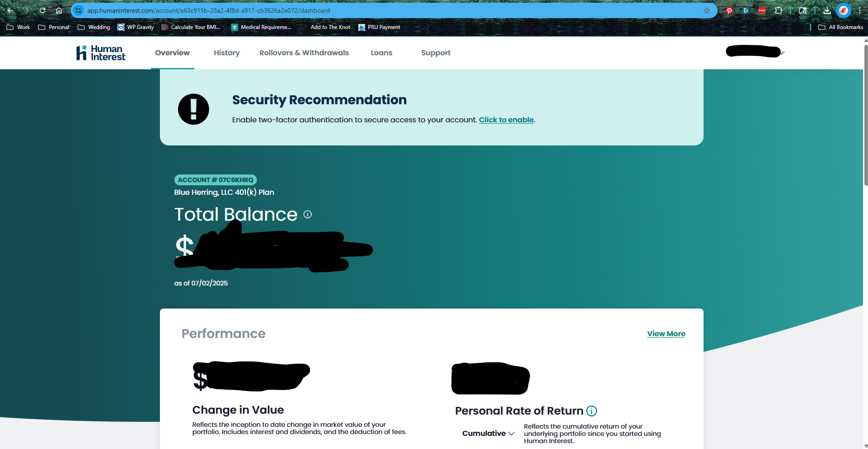Select the Account # 07C6KHRQ badge
This screenshot has width=868, height=449.
click(x=216, y=180)
